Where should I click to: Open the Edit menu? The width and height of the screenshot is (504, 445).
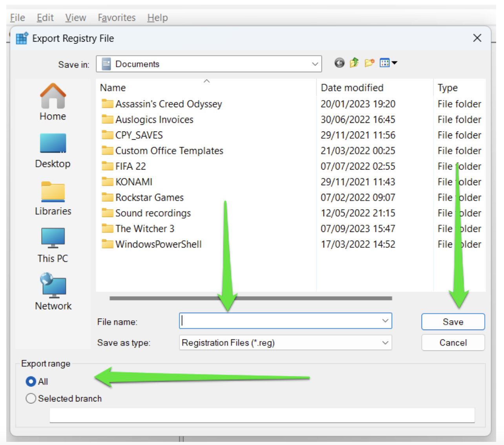click(x=45, y=17)
